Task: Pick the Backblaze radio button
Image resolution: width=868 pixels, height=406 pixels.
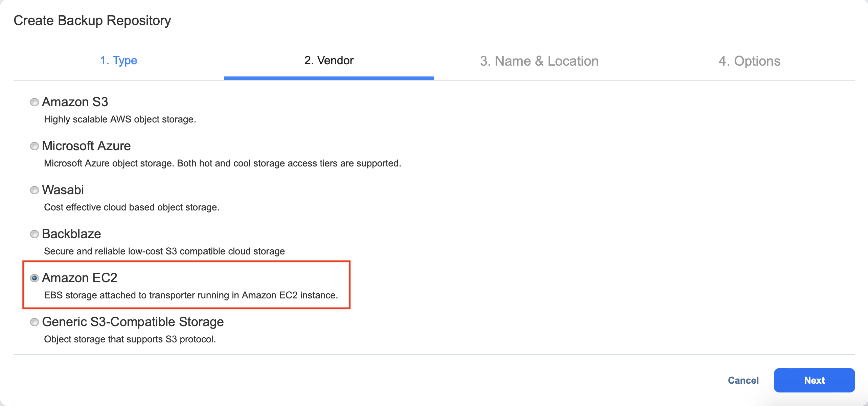Action: [35, 234]
